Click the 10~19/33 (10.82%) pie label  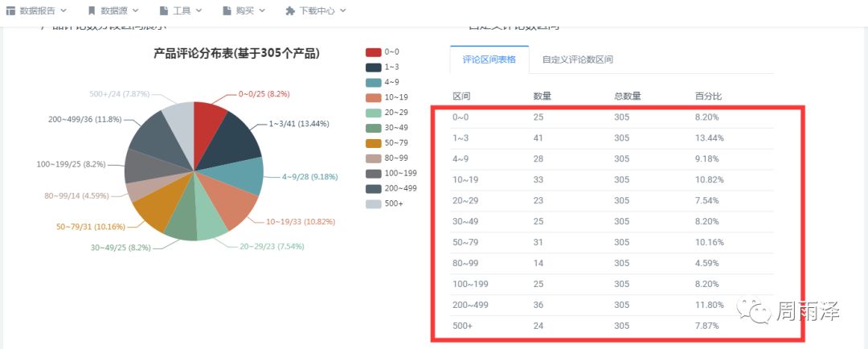click(x=301, y=221)
